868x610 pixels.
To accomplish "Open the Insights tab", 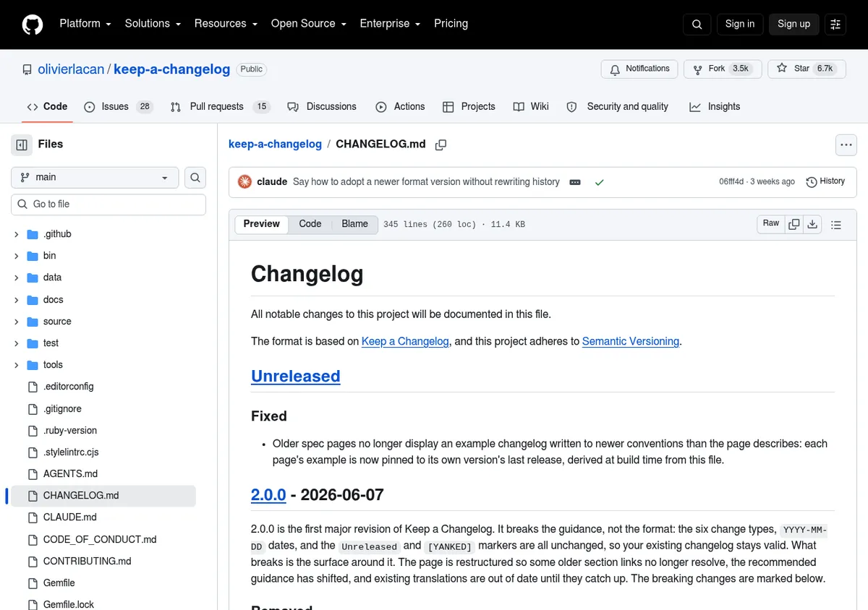I will pyautogui.click(x=715, y=107).
